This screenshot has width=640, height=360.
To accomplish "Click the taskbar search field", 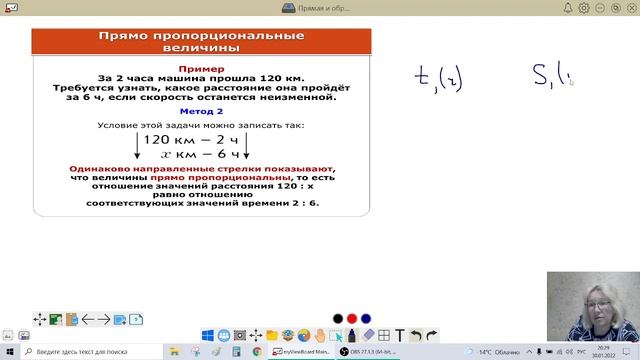I will pos(91,351).
